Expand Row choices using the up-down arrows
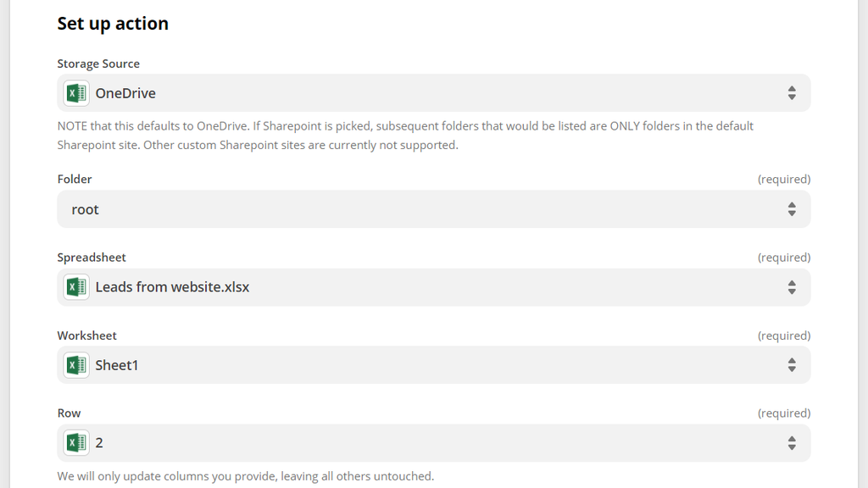 [791, 442]
